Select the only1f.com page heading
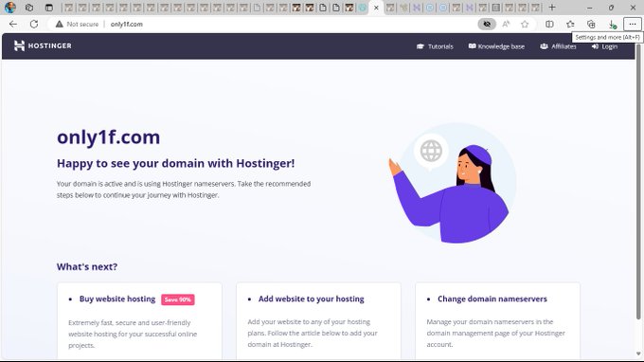The height and width of the screenshot is (362, 644). click(x=108, y=137)
